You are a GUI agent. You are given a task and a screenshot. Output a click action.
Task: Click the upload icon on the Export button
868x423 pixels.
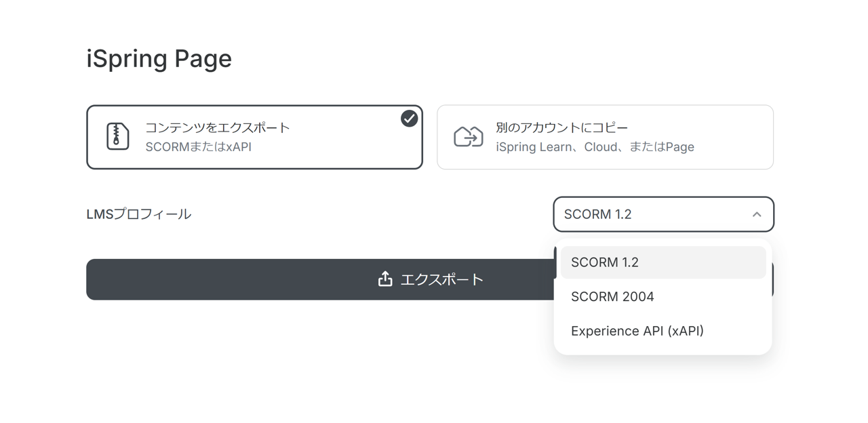pyautogui.click(x=385, y=279)
